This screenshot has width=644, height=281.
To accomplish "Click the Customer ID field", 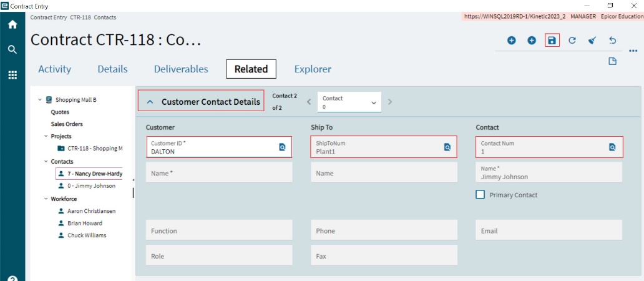I will click(x=219, y=147).
